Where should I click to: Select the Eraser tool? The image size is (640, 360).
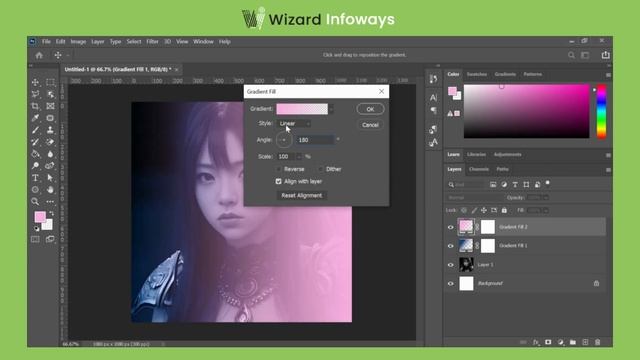point(50,142)
